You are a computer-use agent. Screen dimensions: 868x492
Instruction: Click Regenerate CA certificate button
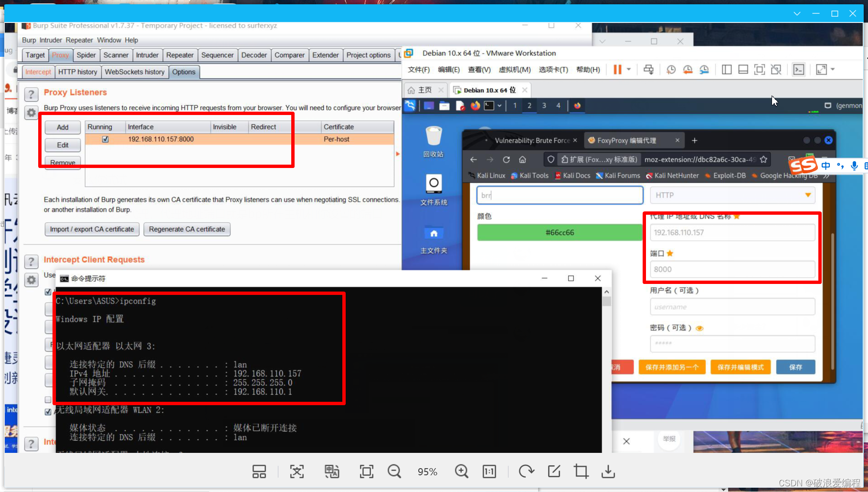(187, 230)
